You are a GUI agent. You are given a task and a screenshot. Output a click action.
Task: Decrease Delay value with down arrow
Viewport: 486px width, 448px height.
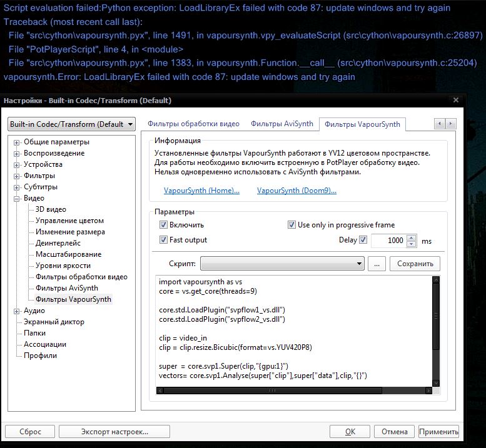(x=411, y=244)
